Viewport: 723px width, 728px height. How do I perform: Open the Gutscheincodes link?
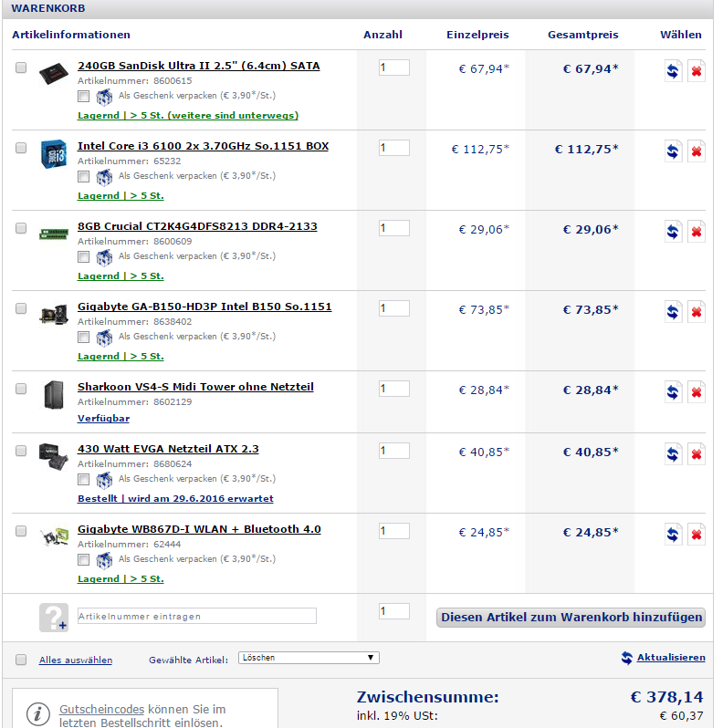pyautogui.click(x=101, y=710)
